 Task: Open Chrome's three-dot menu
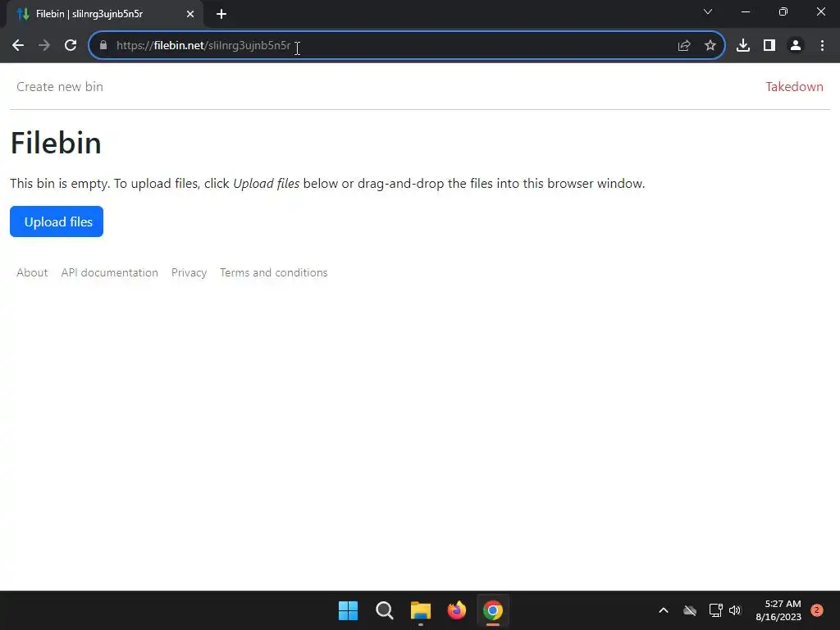(x=822, y=46)
